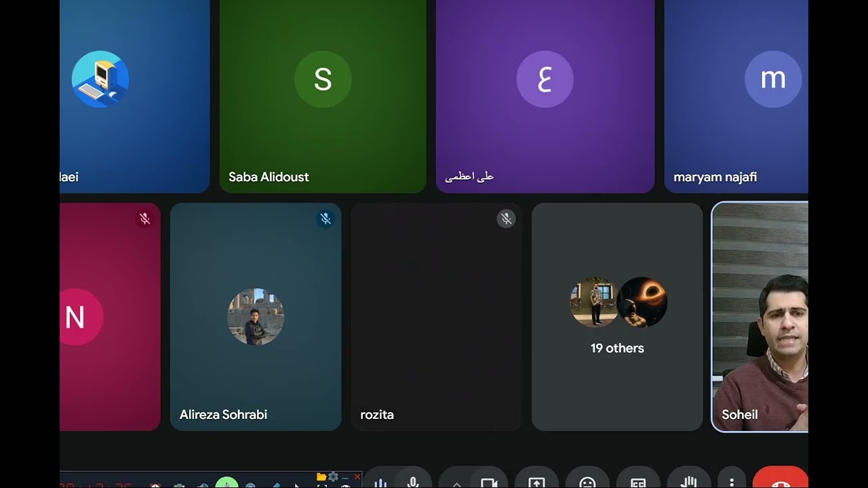Click the pink N avatar circle
This screenshot has height=488, width=868.
tap(81, 317)
